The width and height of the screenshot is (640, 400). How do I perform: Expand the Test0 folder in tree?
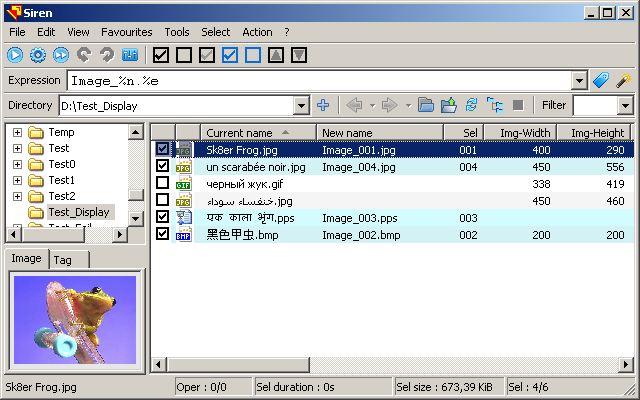pos(17,164)
